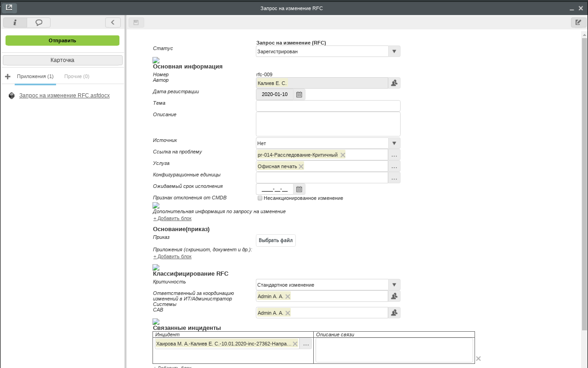Open the comments speech bubble tab
588x368 pixels.
(x=39, y=23)
